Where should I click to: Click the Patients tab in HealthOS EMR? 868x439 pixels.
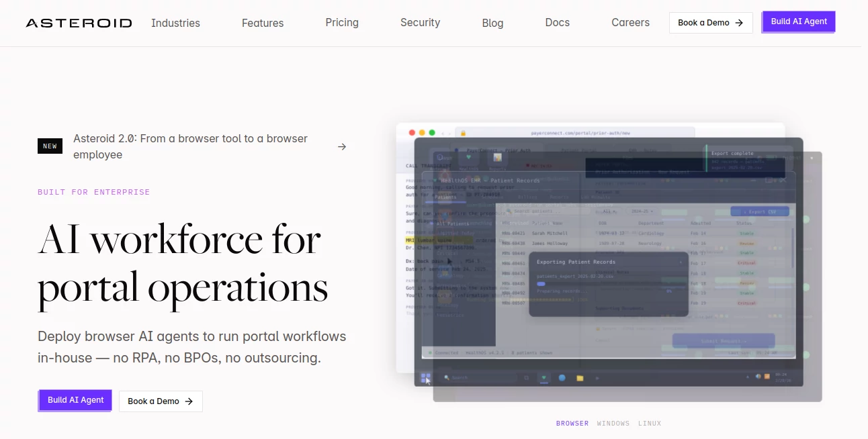click(445, 197)
